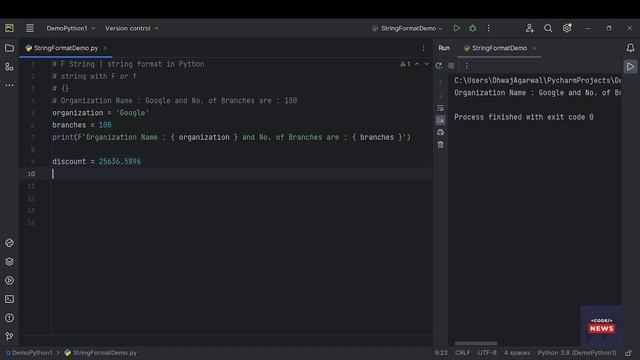This screenshot has height=360, width=640.
Task: Open Problems tool window icon
Action: pyautogui.click(x=9, y=318)
